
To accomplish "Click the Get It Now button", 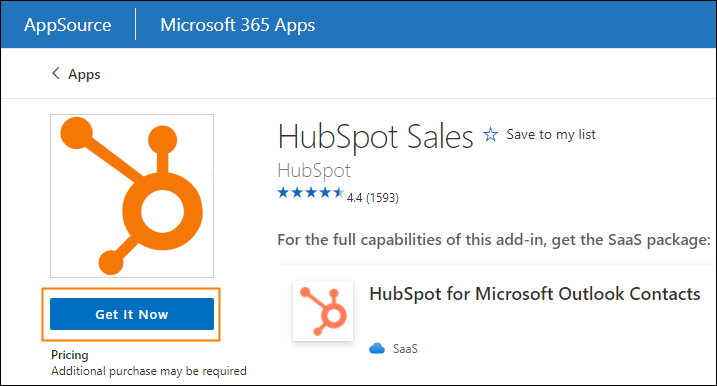I will tap(132, 314).
